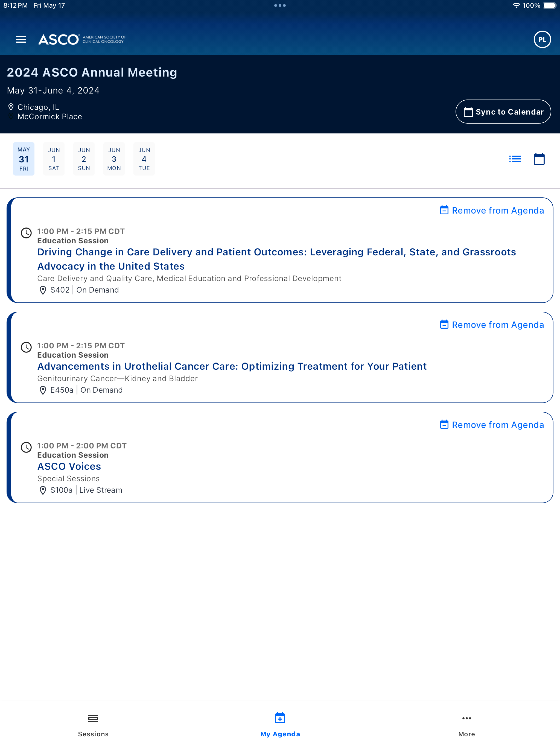Click the 'McCormick Place' venue text
The image size is (560, 747).
point(50,116)
